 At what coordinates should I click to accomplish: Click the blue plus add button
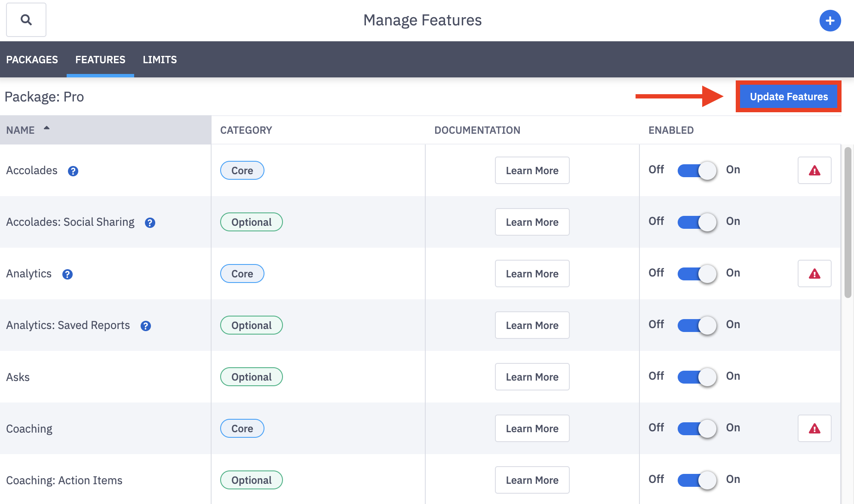(830, 21)
